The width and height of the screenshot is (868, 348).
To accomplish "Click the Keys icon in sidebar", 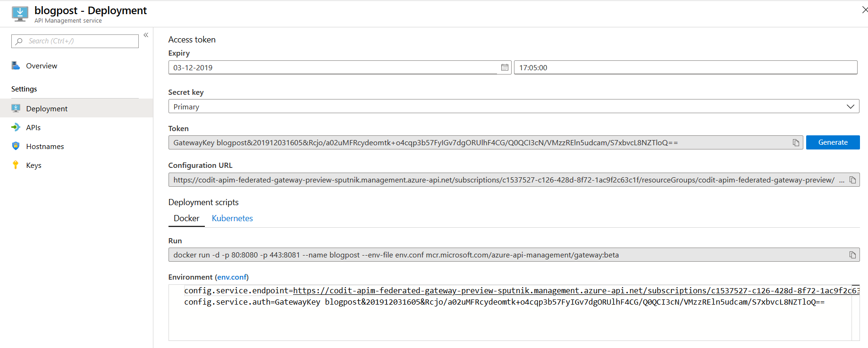I will pyautogui.click(x=16, y=165).
